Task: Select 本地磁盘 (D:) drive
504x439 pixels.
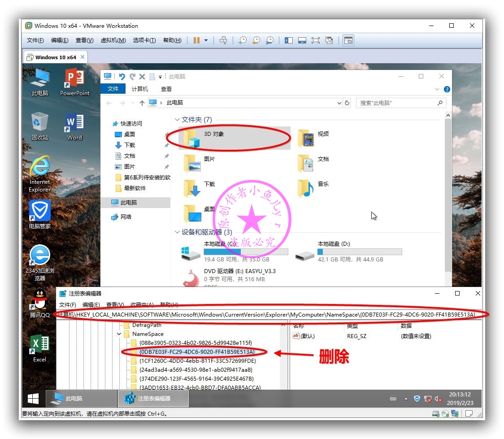Action: click(x=349, y=252)
